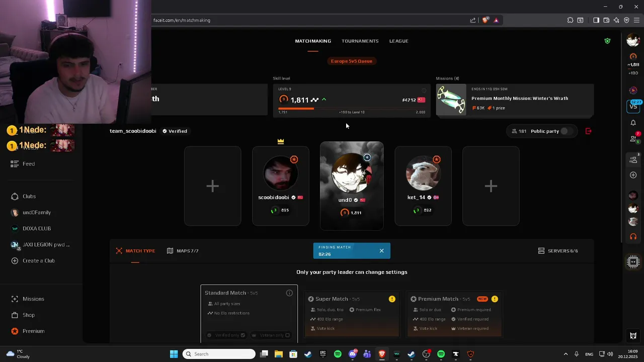Open File Explorer from the taskbar
This screenshot has height=362, width=644.
click(x=279, y=354)
